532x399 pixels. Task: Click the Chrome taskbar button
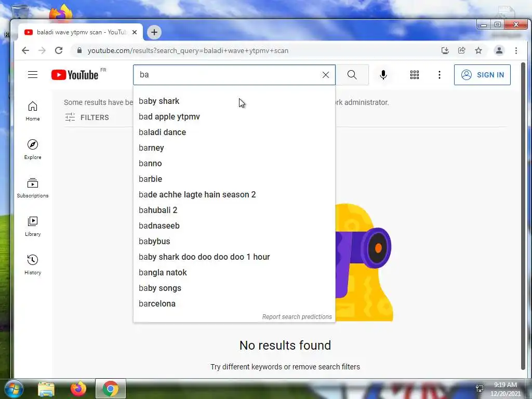point(110,389)
